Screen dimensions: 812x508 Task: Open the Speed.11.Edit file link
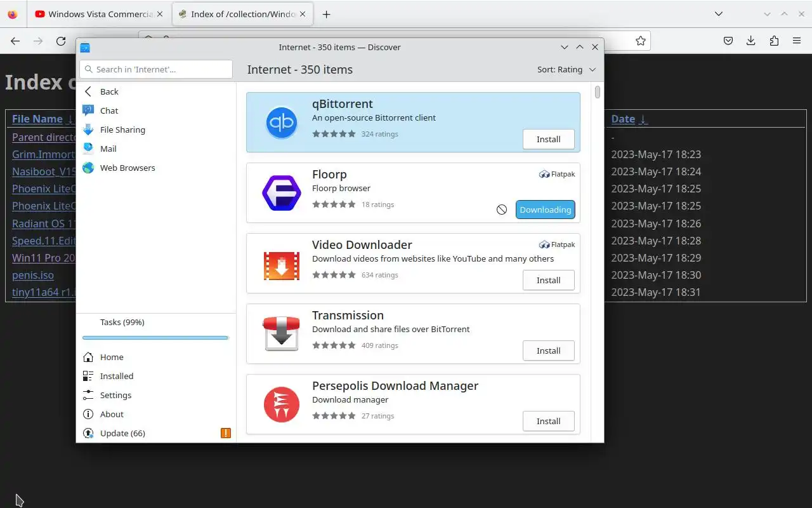click(x=44, y=241)
